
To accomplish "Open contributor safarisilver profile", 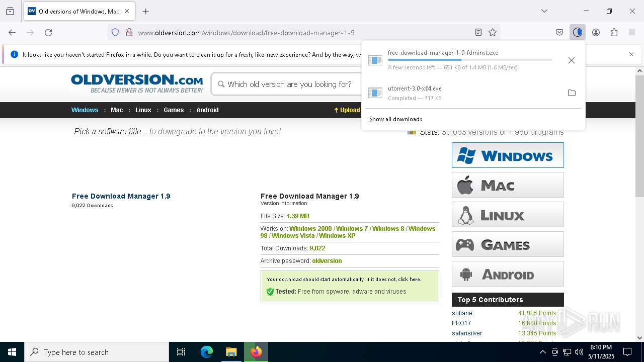I will pos(467,333).
